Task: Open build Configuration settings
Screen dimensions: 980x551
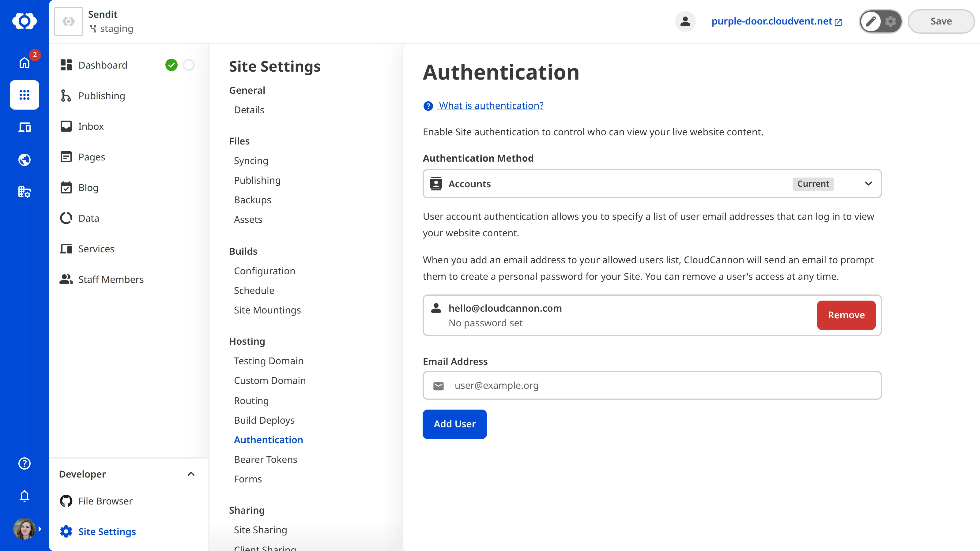Action: 264,271
